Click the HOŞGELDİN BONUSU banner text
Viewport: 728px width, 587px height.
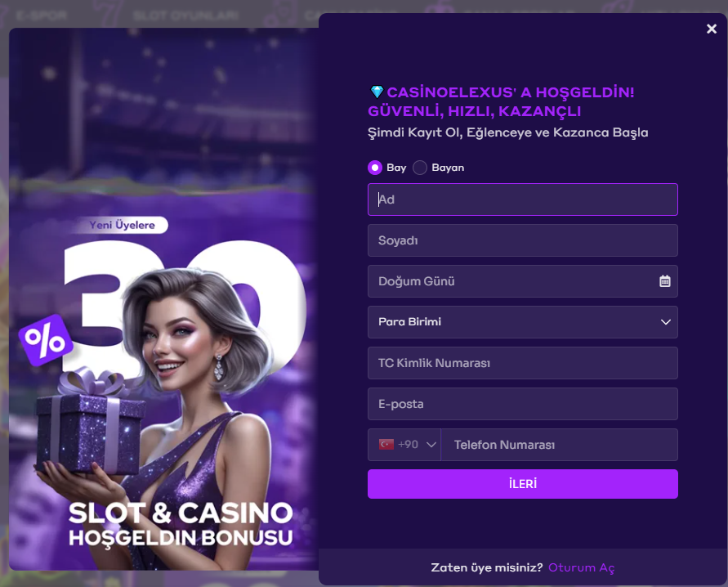tap(181, 538)
